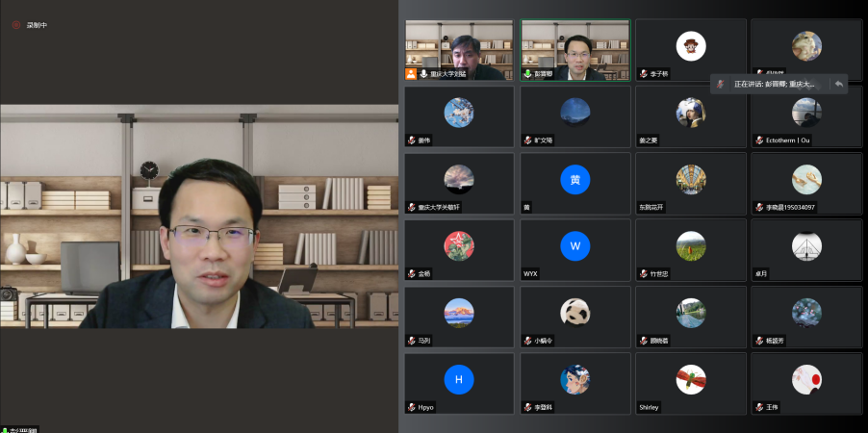Click the 竹世忠 name label
This screenshot has height=433, width=868.
click(659, 274)
